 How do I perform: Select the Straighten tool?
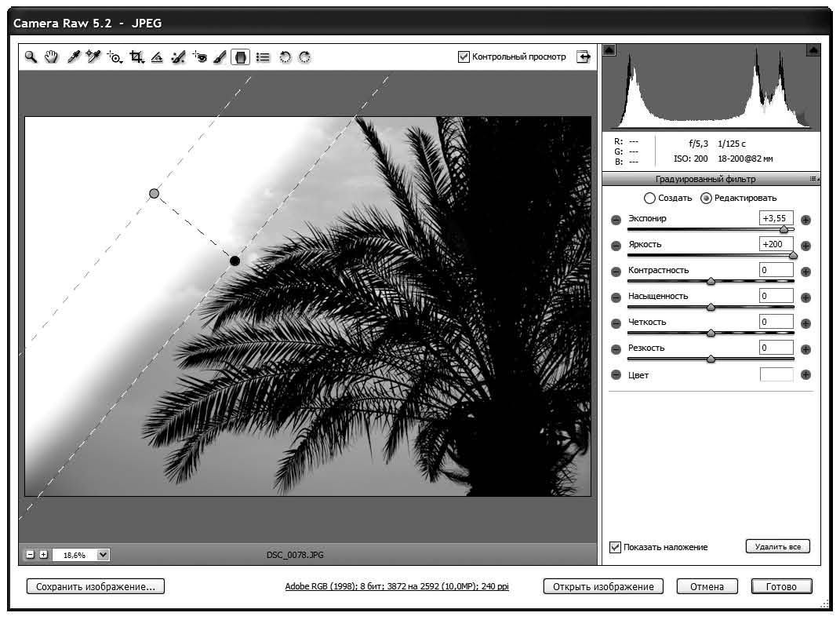coord(157,57)
